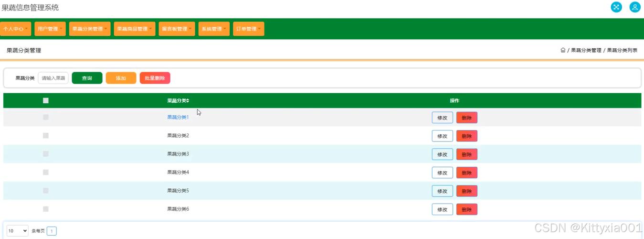Image resolution: width=644 pixels, height=239 pixels.
Task: Select the checkbox for 果蔬分类3 row
Action: [46, 154]
